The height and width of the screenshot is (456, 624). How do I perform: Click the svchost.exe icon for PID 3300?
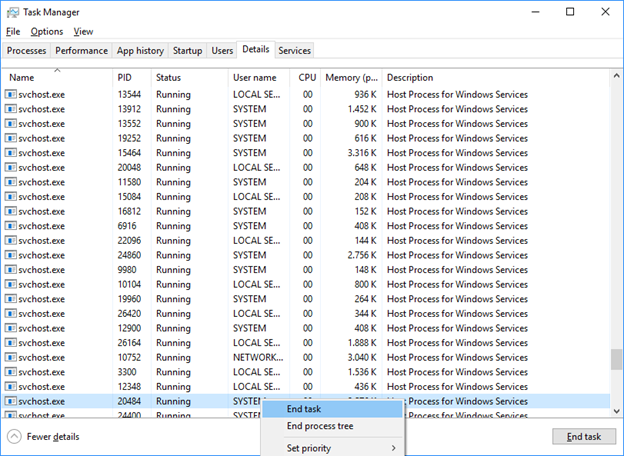coord(10,372)
